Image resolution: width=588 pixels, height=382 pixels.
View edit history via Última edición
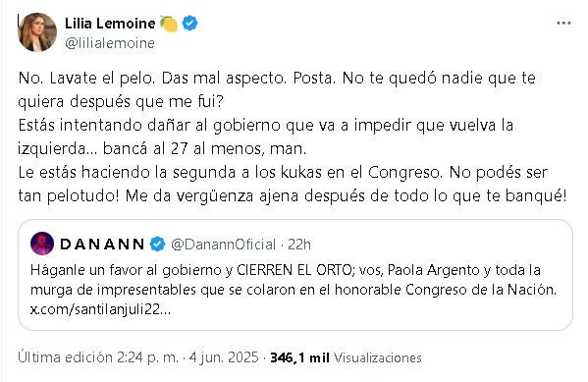coord(65,357)
